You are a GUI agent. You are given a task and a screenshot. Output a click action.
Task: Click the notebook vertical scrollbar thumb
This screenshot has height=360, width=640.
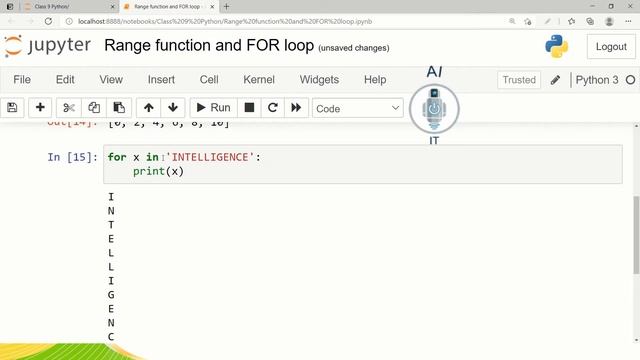coord(636,235)
